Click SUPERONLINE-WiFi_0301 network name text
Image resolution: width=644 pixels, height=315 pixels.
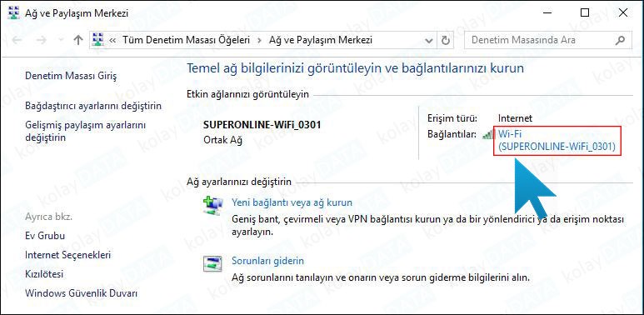262,125
